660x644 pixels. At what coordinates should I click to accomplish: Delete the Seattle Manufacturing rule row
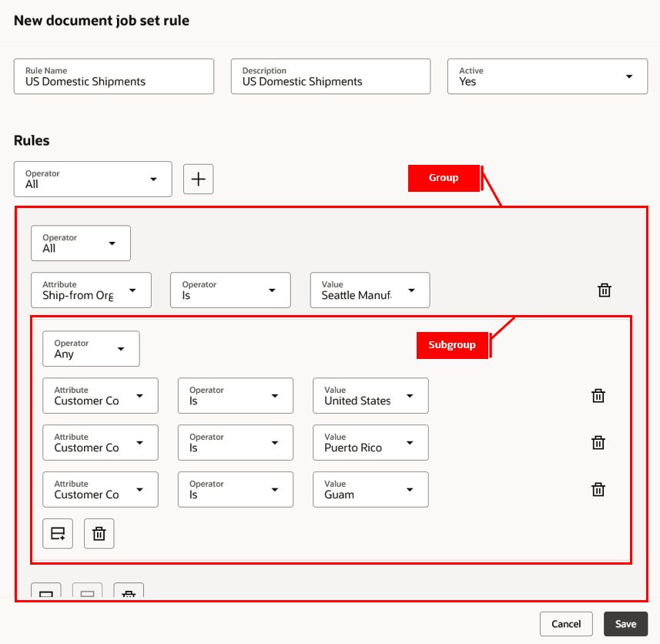point(604,290)
